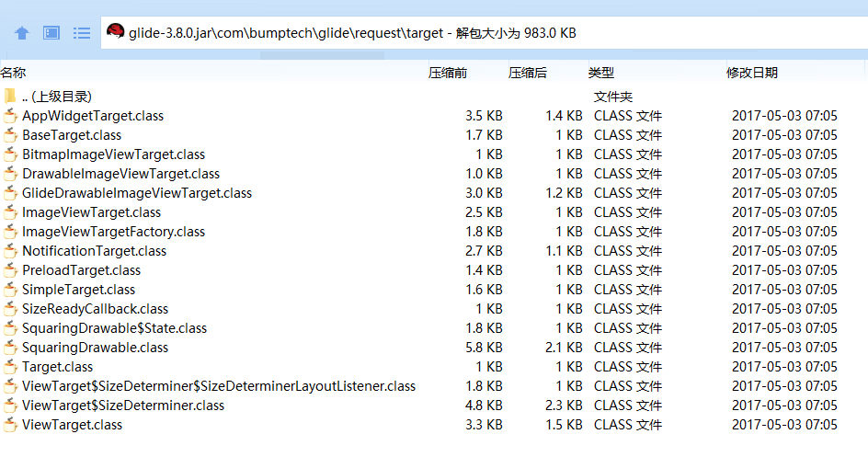Click 2.3 KB compressed size of ViewTarget$SizeDeterminer.class

pyautogui.click(x=564, y=406)
